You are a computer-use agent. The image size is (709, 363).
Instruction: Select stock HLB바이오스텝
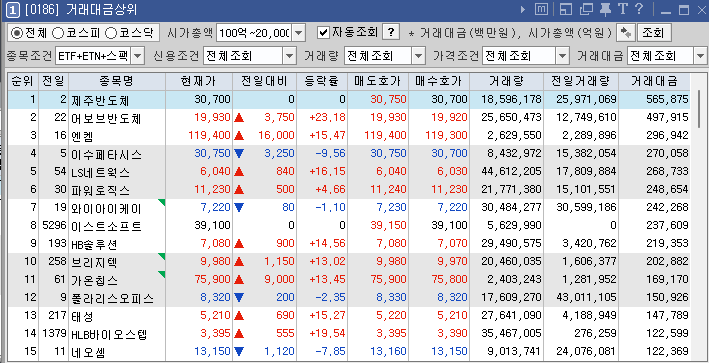pos(109,335)
